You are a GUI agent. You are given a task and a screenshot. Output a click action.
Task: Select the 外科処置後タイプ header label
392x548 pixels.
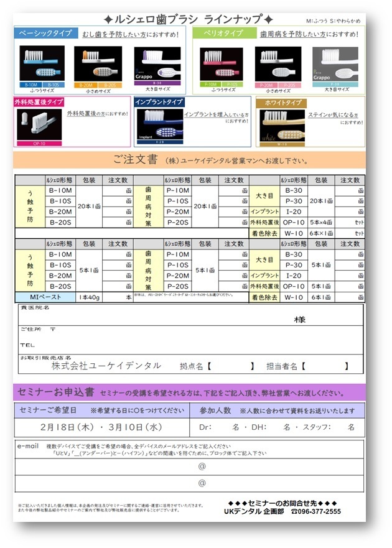pos(39,102)
